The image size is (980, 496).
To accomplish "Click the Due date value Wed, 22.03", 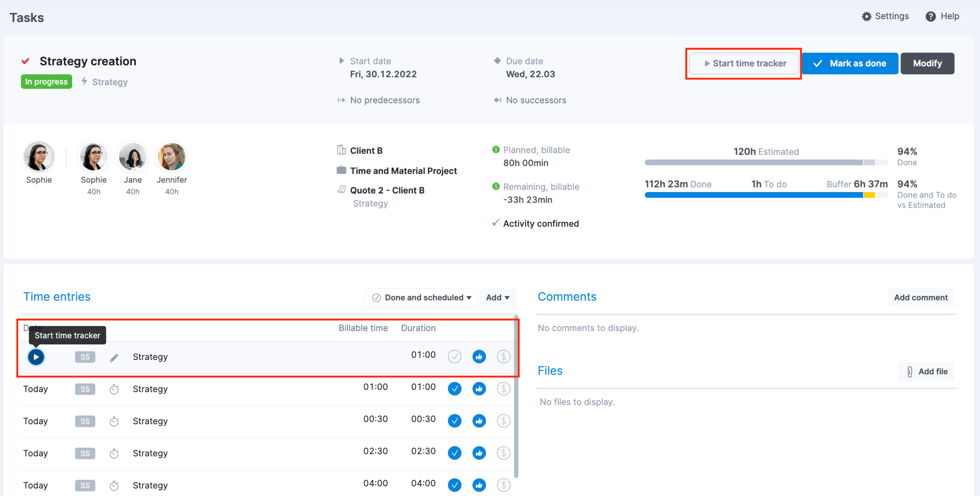I will [x=530, y=74].
